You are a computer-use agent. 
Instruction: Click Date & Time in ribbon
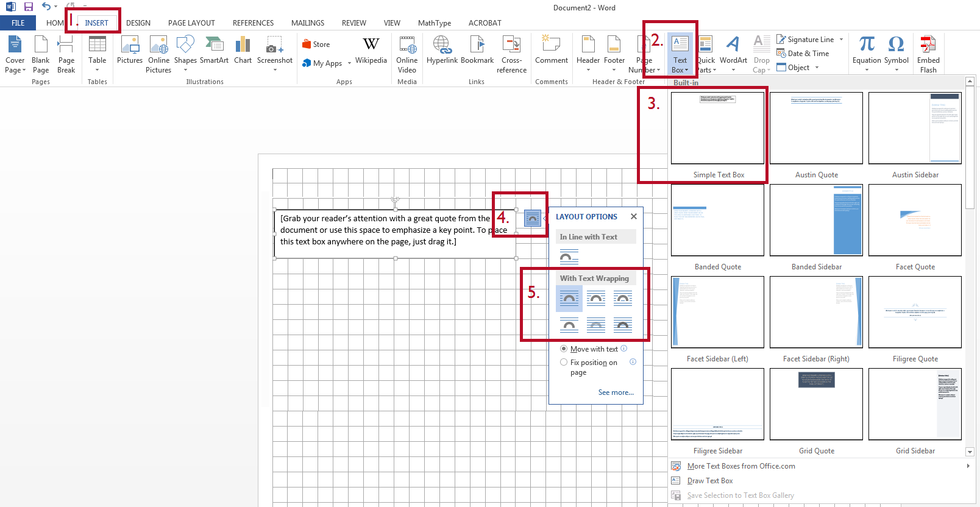click(x=803, y=54)
